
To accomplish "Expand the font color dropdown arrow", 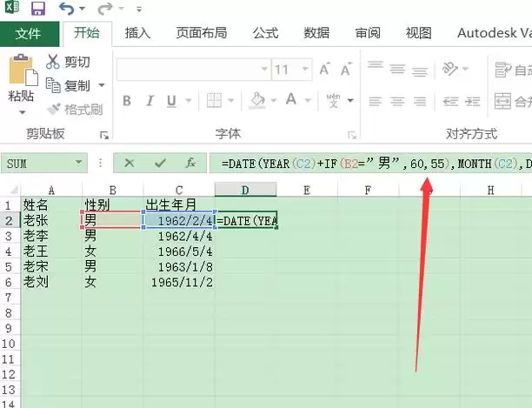I will 308,100.
